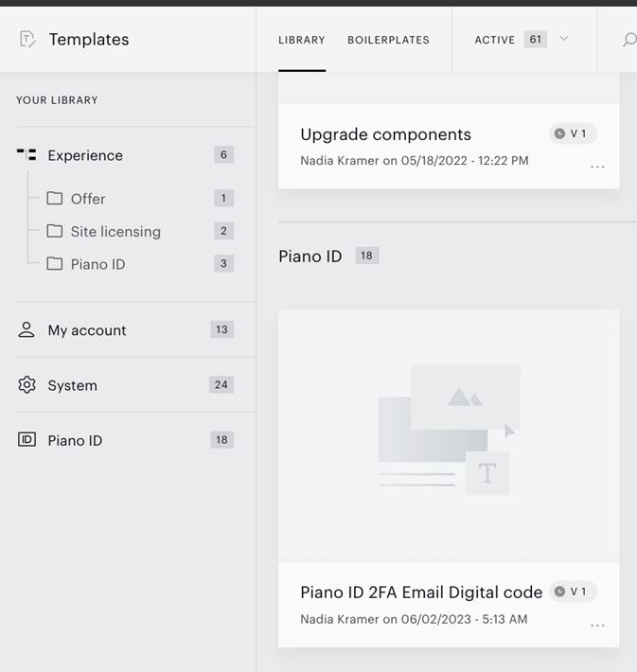Click the System gear icon
The height and width of the screenshot is (672, 637).
(x=27, y=385)
